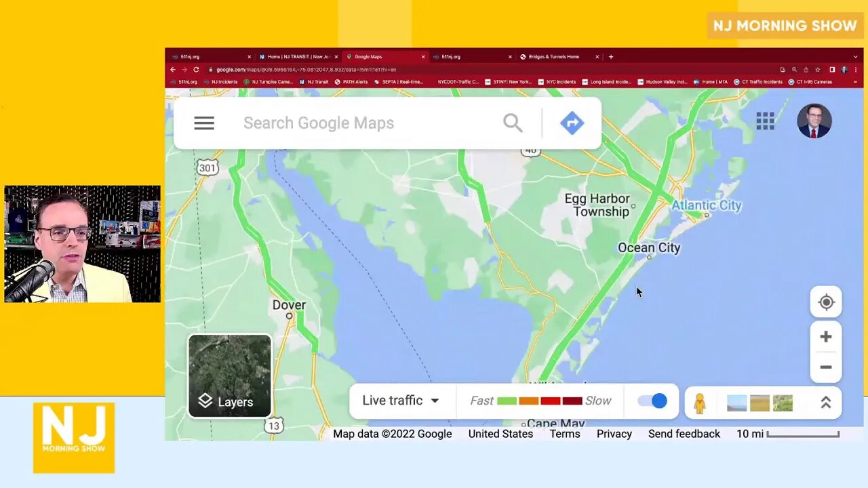
Task: Open the page zoom icon in address bar
Action: pos(794,69)
